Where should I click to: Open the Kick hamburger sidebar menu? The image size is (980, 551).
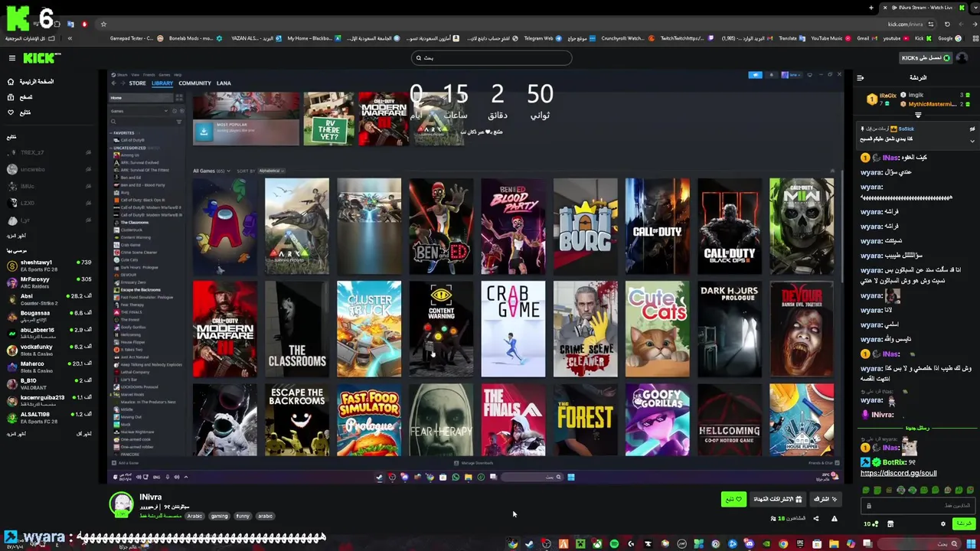[11, 58]
